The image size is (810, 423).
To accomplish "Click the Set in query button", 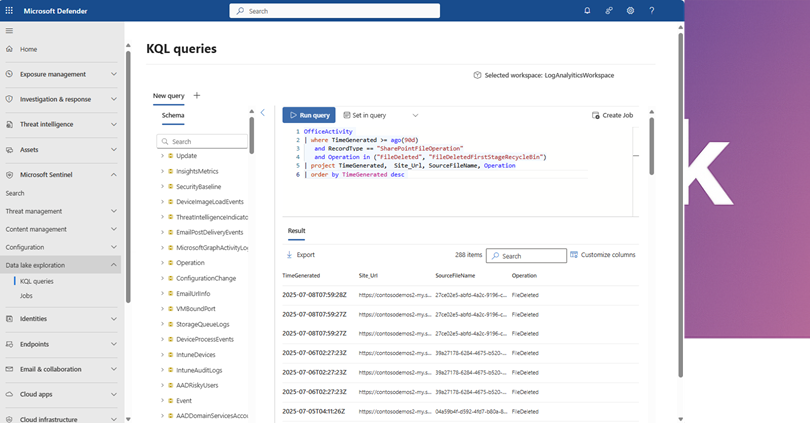I will 365,115.
